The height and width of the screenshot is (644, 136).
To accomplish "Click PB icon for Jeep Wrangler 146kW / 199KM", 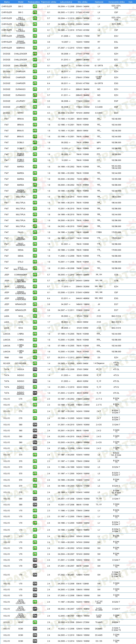I will pos(35,304).
